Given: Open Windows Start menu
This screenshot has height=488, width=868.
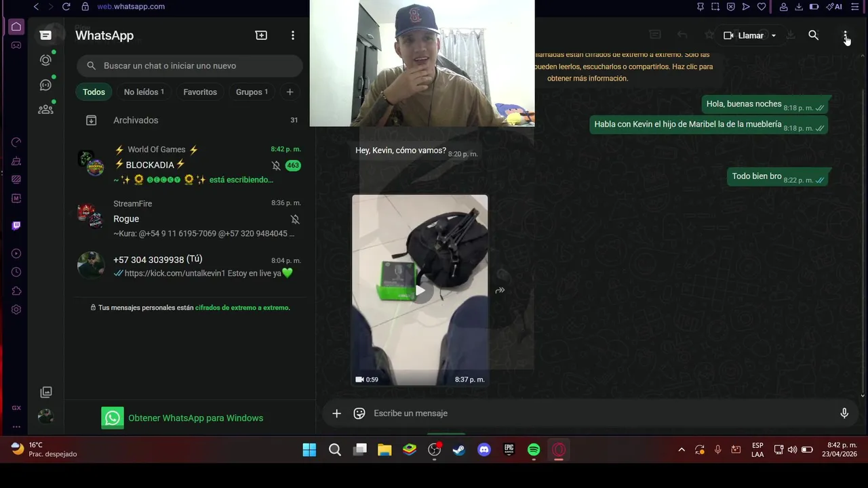Looking at the screenshot, I should click(x=309, y=450).
